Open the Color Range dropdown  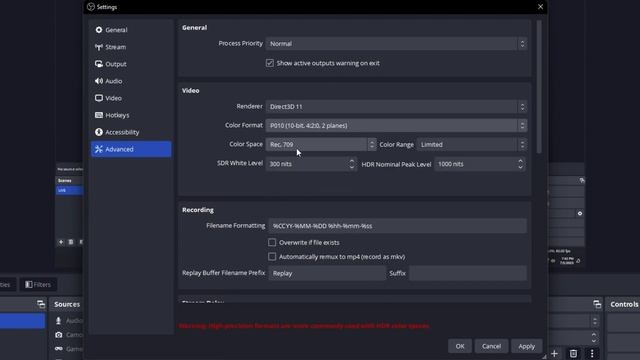[472, 144]
